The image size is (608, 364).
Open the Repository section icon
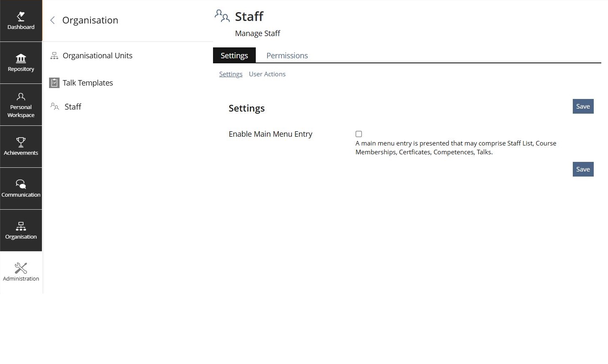click(21, 58)
